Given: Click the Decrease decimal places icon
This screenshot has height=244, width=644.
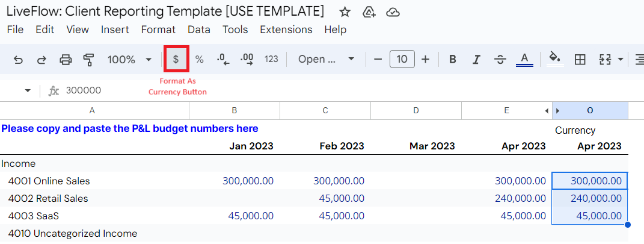Looking at the screenshot, I should click(223, 60).
